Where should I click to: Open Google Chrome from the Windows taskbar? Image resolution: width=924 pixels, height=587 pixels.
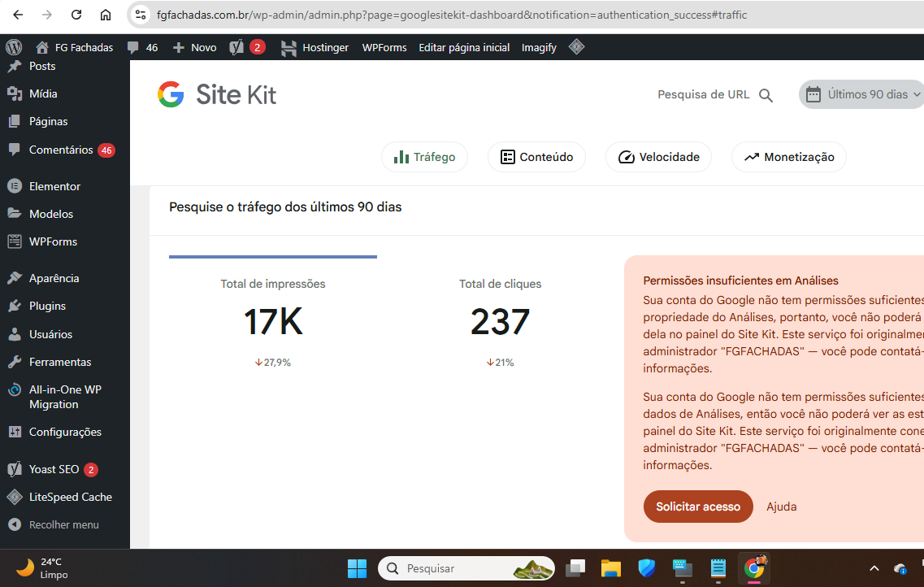click(754, 567)
